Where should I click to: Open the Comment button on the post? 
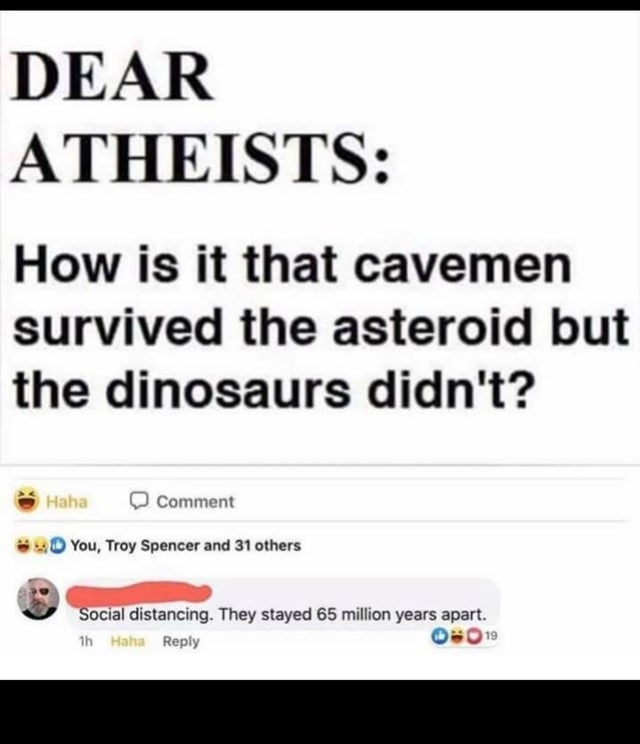(182, 502)
